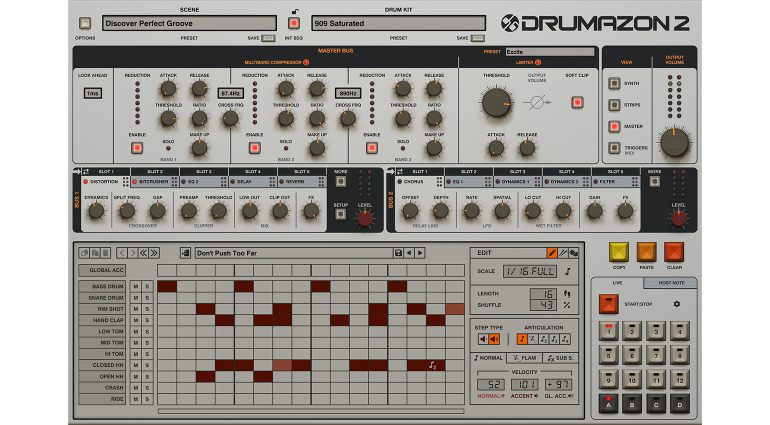The height and width of the screenshot is (425, 770).
Task: Open the live settings gear icon
Action: [x=677, y=304]
